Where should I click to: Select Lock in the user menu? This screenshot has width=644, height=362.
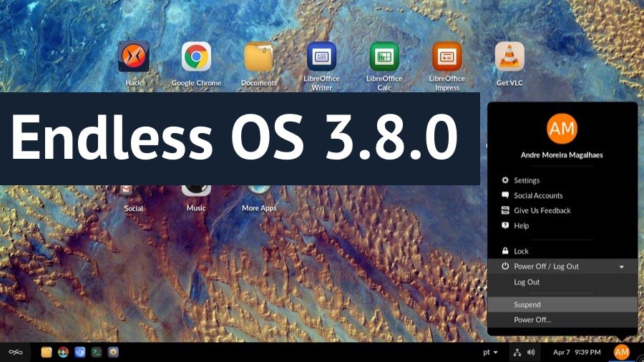[x=562, y=251]
